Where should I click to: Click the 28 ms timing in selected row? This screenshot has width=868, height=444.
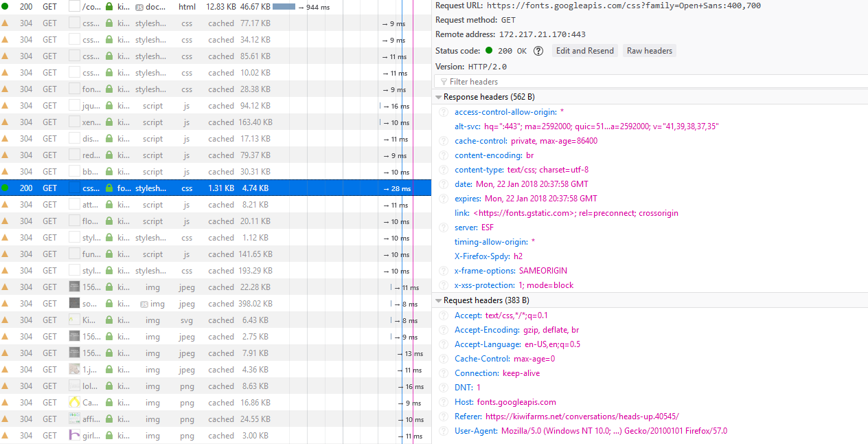point(397,188)
